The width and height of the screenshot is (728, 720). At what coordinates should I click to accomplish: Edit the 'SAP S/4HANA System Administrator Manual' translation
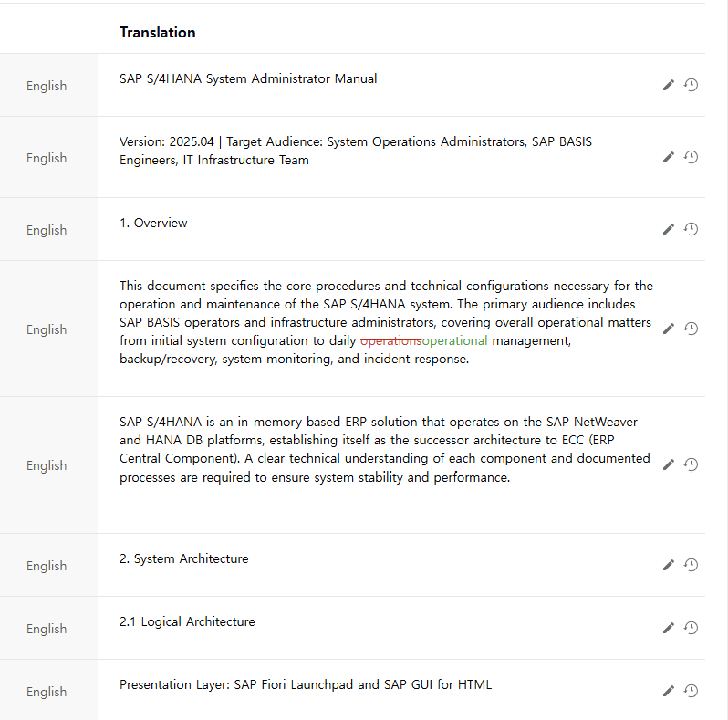click(x=668, y=85)
